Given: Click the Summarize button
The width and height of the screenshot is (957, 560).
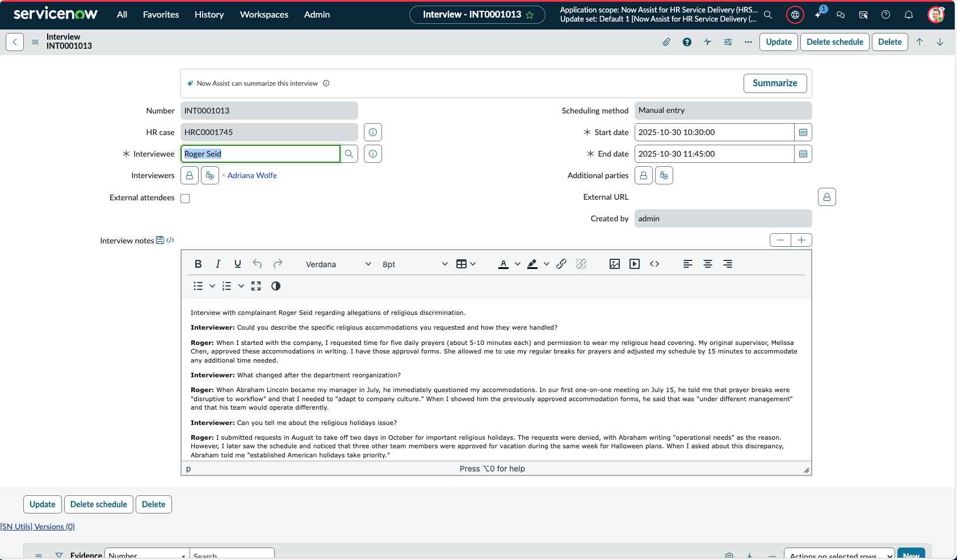Looking at the screenshot, I should pos(775,83).
